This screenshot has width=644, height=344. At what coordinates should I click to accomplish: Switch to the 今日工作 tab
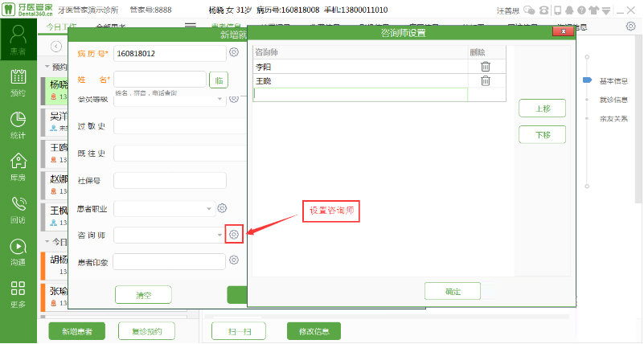click(61, 27)
